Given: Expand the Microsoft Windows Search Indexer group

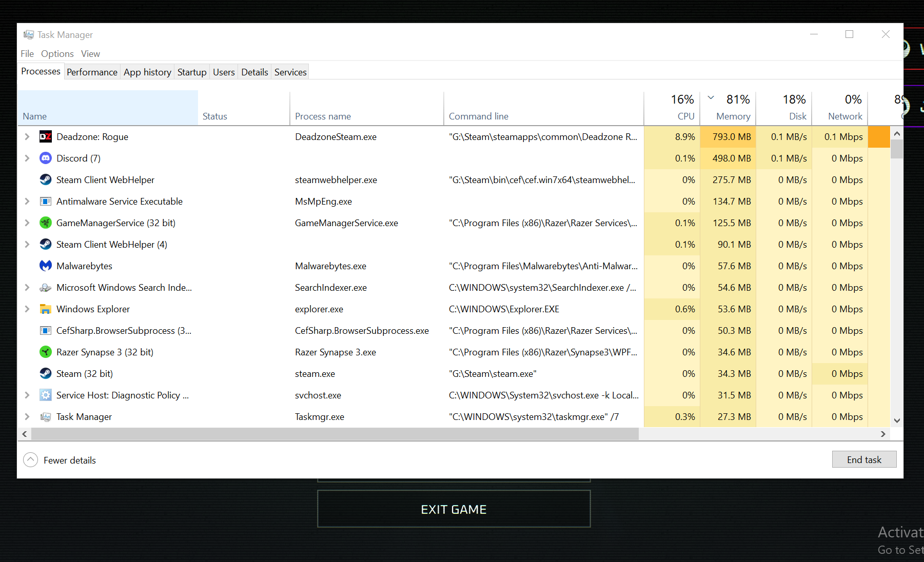Looking at the screenshot, I should pos(27,287).
